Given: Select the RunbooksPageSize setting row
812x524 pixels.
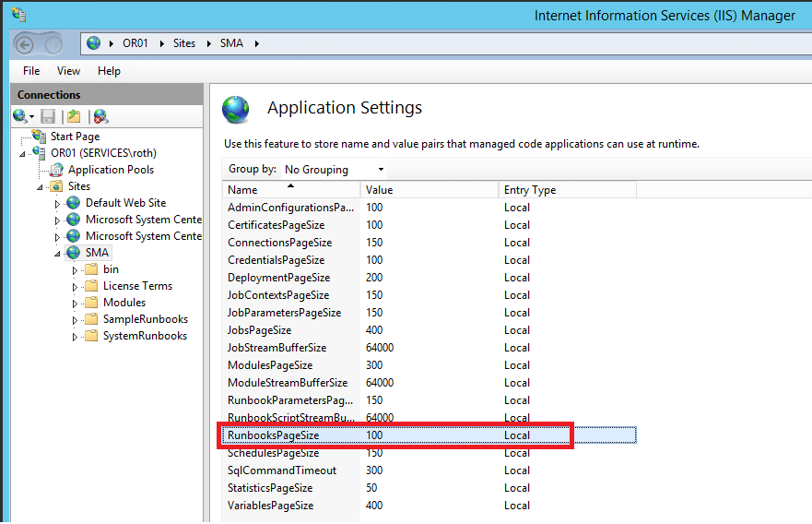Looking at the screenshot, I should tap(430, 435).
